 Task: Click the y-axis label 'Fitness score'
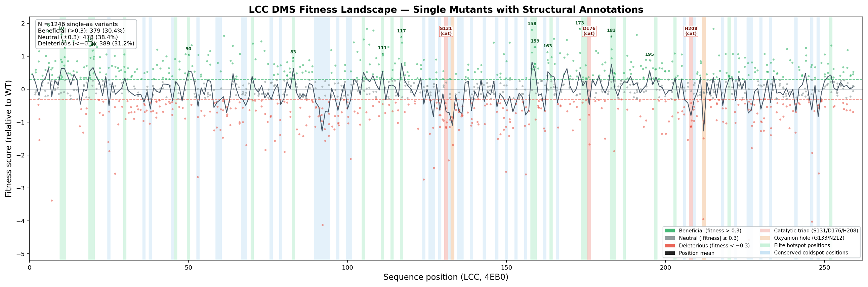(8, 138)
